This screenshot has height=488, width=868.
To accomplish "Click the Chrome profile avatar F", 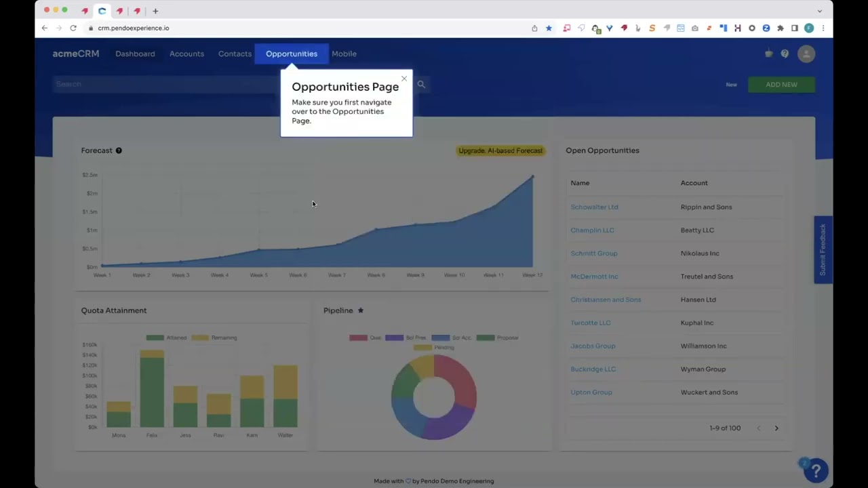I will (809, 28).
